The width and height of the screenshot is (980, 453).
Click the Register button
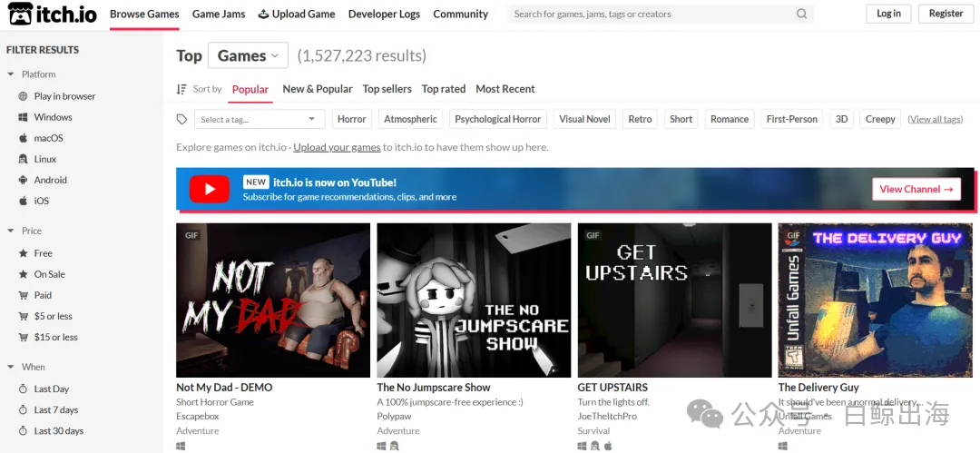(946, 14)
